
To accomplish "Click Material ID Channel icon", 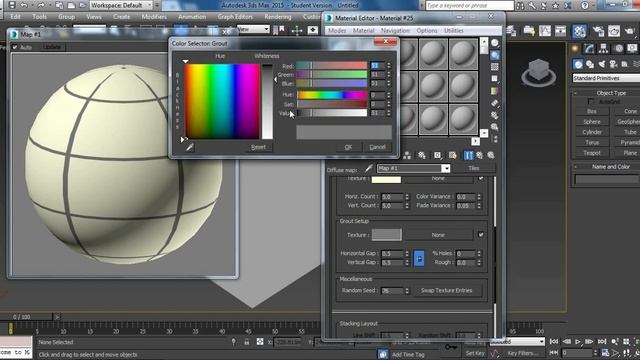I will (x=437, y=156).
